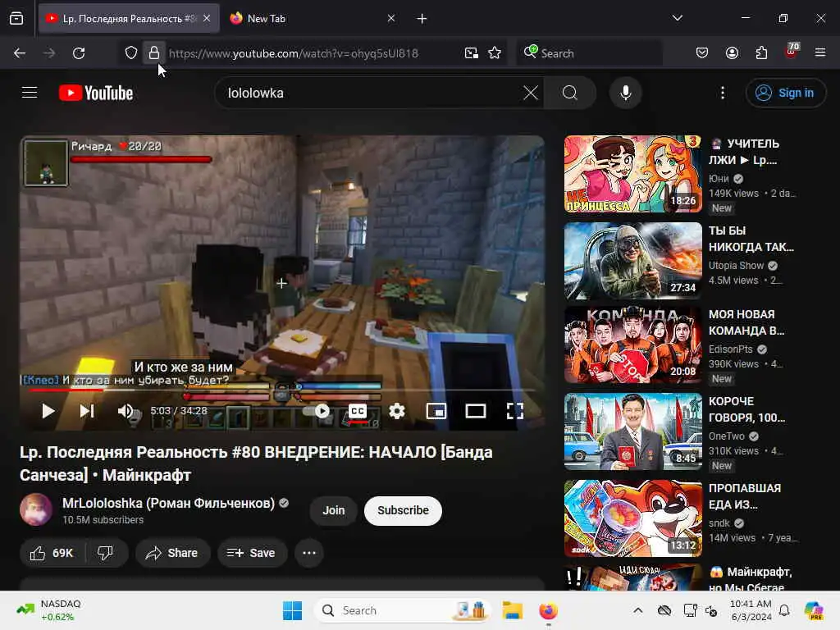The image size is (840, 630).
Task: Start voice search with the microphone
Action: (625, 93)
